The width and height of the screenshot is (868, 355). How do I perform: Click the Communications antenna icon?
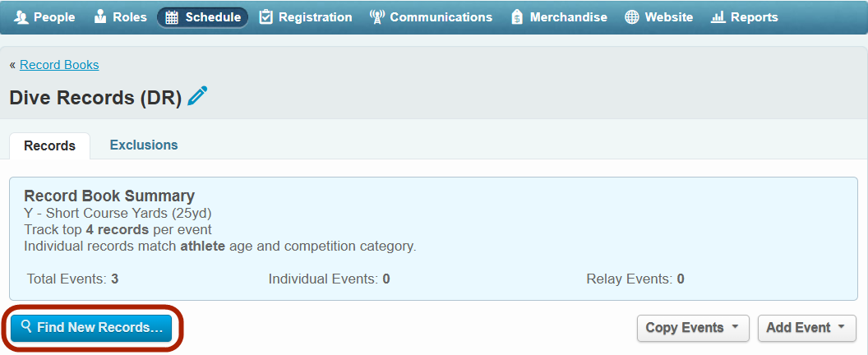[x=377, y=17]
